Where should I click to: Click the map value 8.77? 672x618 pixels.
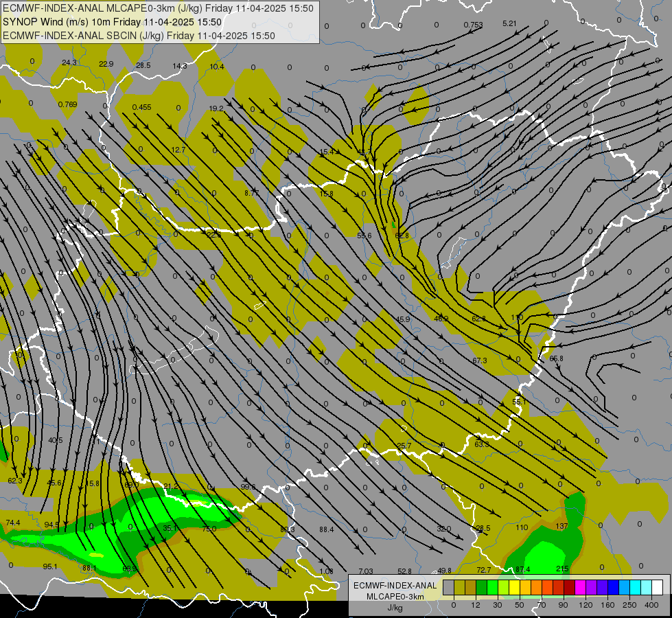pyautogui.click(x=252, y=193)
